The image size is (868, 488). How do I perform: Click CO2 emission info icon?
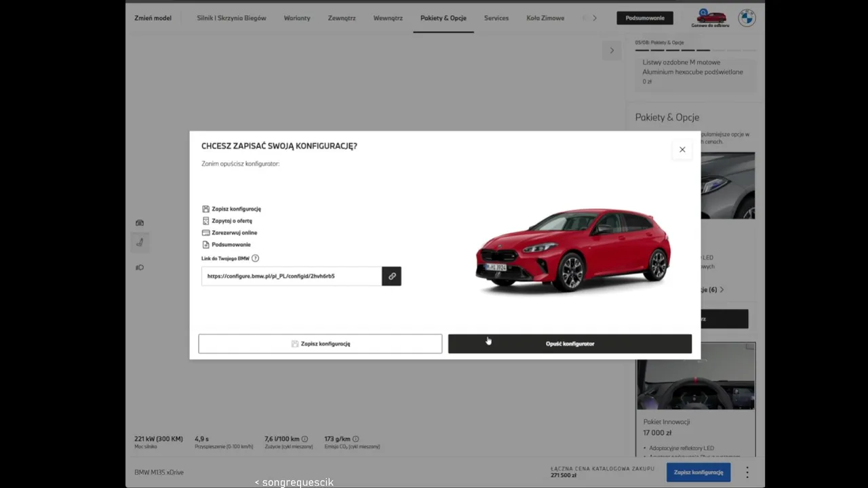click(x=355, y=439)
